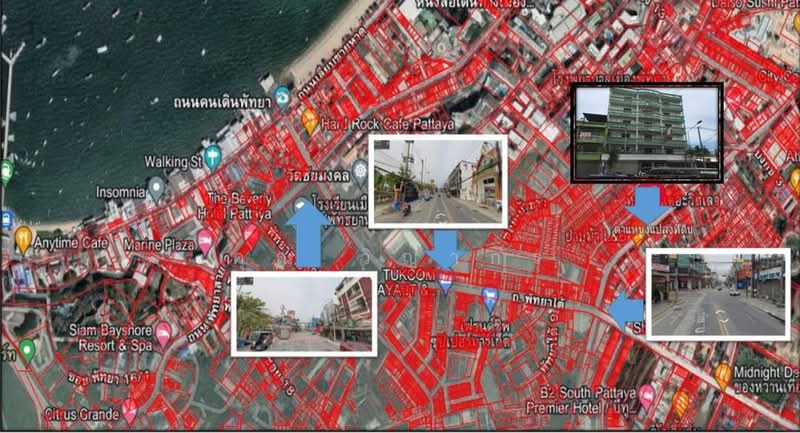The height and width of the screenshot is (433, 800).
Task: Open the Citrus Grande label
Action: 83,414
